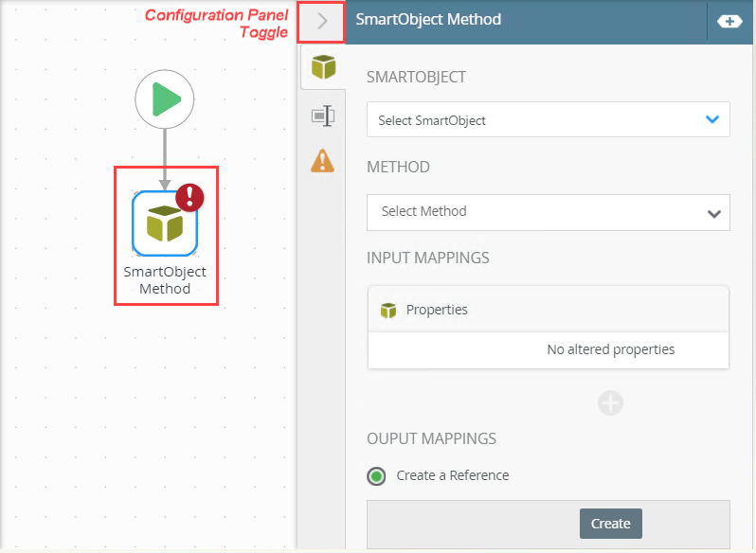756x553 pixels.
Task: Click the Start event play icon
Action: pos(165,99)
